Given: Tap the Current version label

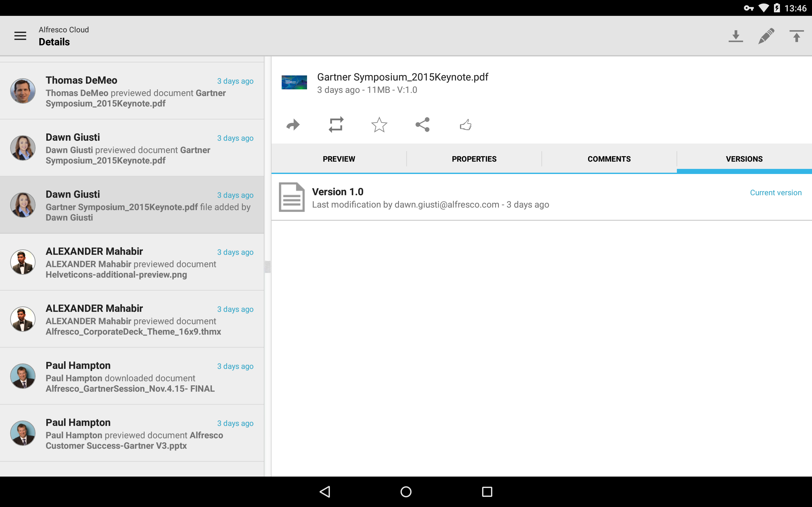Looking at the screenshot, I should 776,192.
